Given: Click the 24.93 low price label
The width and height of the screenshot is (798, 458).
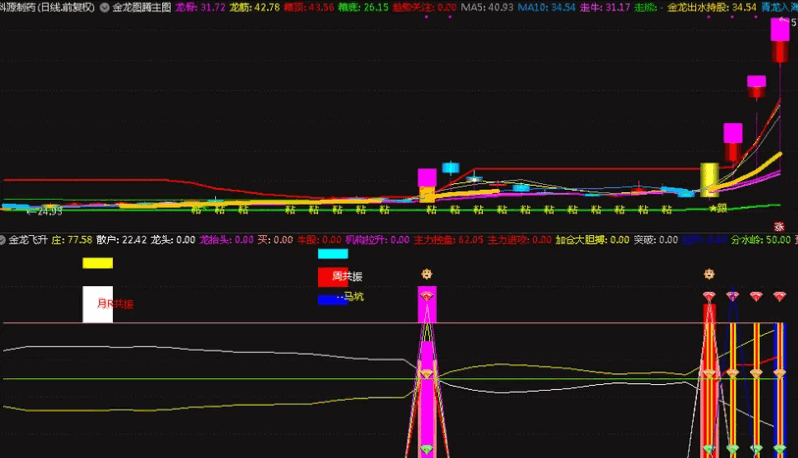Looking at the screenshot, I should [44, 211].
